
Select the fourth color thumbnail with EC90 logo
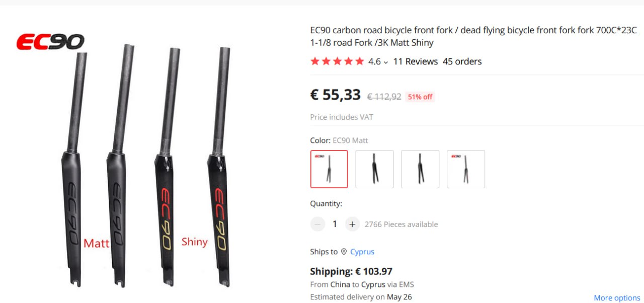466,169
